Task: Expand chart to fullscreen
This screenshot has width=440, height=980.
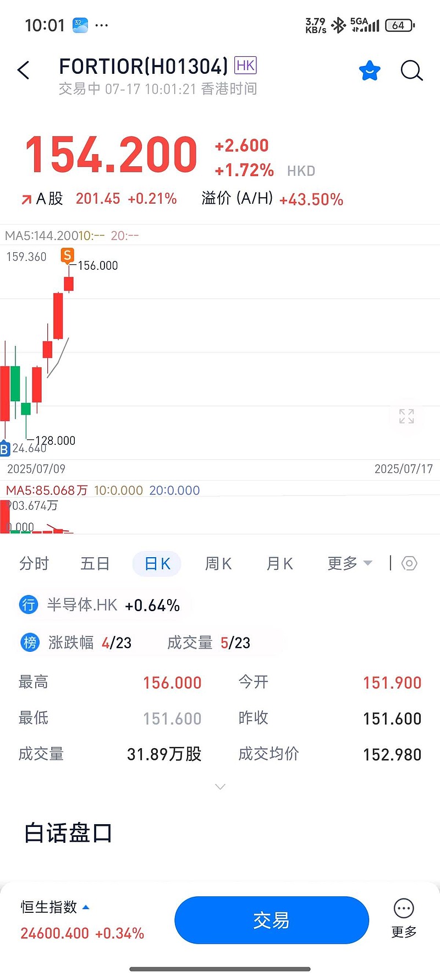Action: point(406,416)
